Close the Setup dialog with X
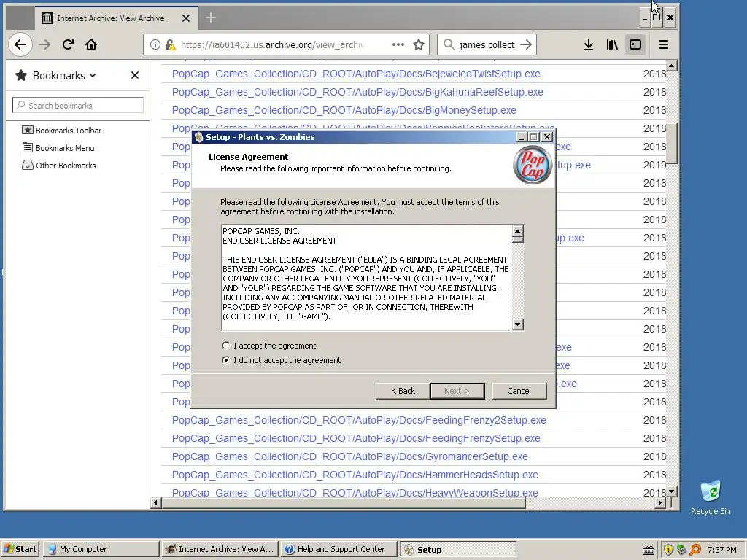 click(547, 137)
